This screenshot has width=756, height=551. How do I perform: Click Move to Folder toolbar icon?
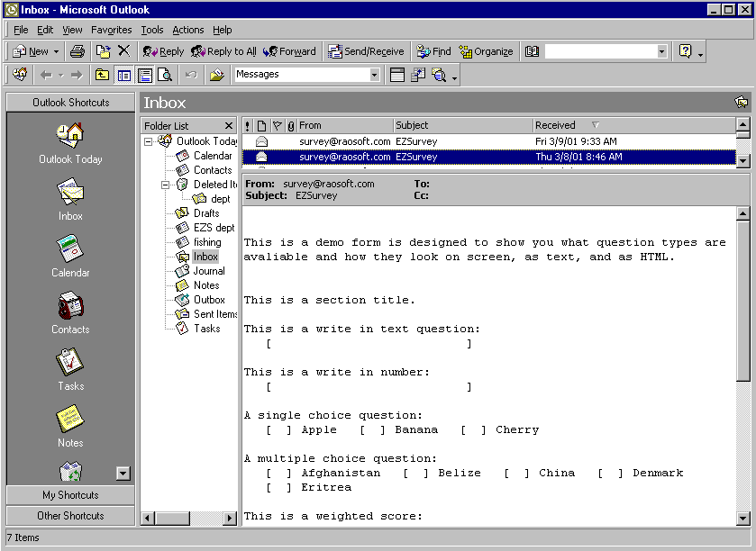pos(104,51)
